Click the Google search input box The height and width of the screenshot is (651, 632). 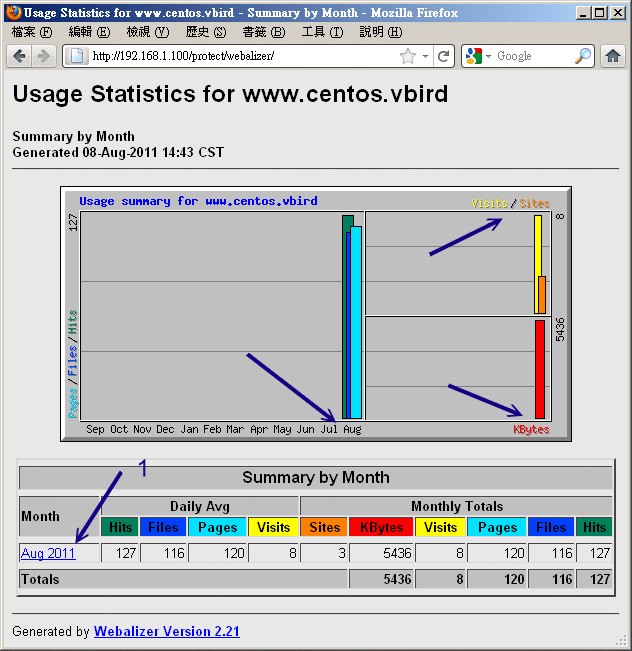pos(532,56)
